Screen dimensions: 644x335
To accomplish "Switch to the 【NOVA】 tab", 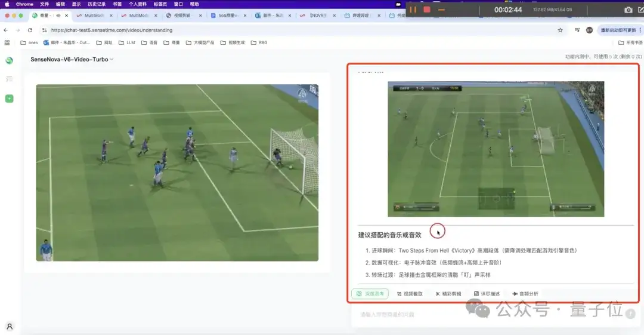I will pyautogui.click(x=317, y=16).
